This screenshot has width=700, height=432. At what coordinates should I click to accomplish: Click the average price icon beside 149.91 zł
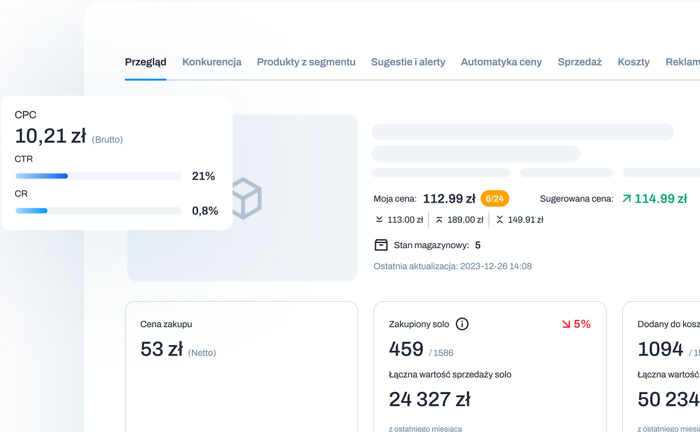500,220
